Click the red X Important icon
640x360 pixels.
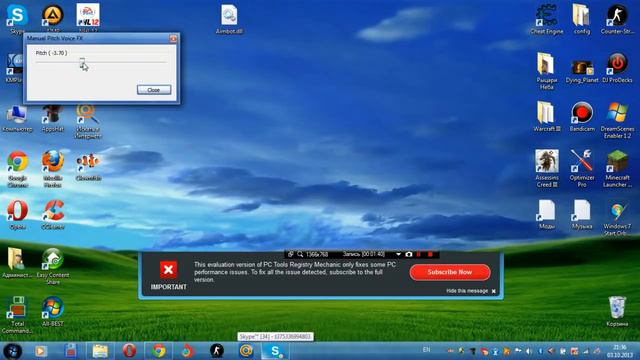pyautogui.click(x=168, y=269)
